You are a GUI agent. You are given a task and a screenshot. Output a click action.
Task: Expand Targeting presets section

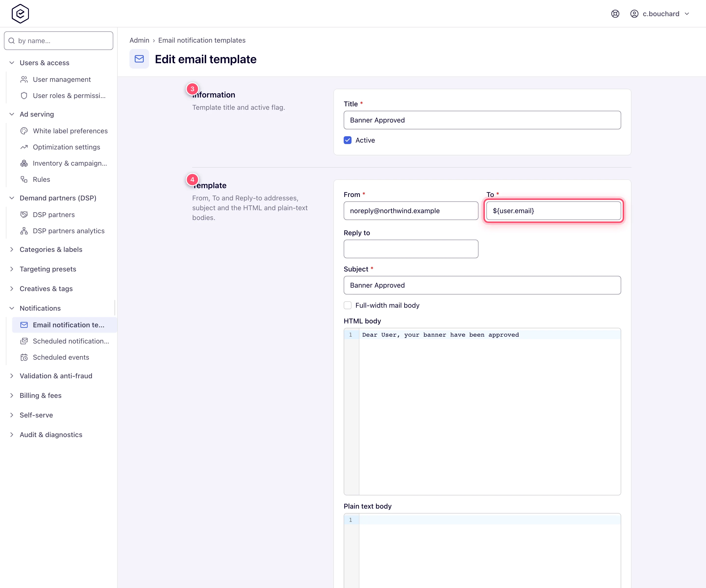12,269
